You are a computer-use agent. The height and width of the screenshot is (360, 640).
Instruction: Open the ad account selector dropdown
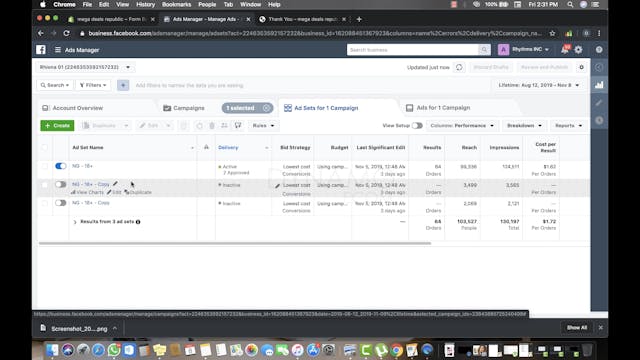(85, 67)
